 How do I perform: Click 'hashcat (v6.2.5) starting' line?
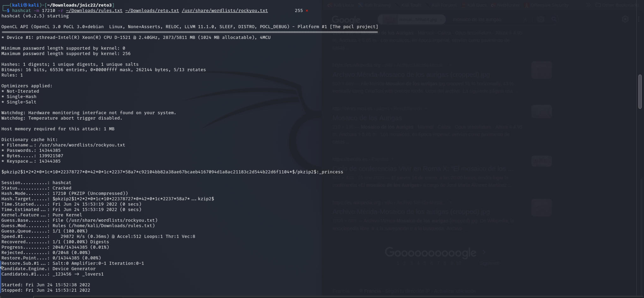pos(35,16)
